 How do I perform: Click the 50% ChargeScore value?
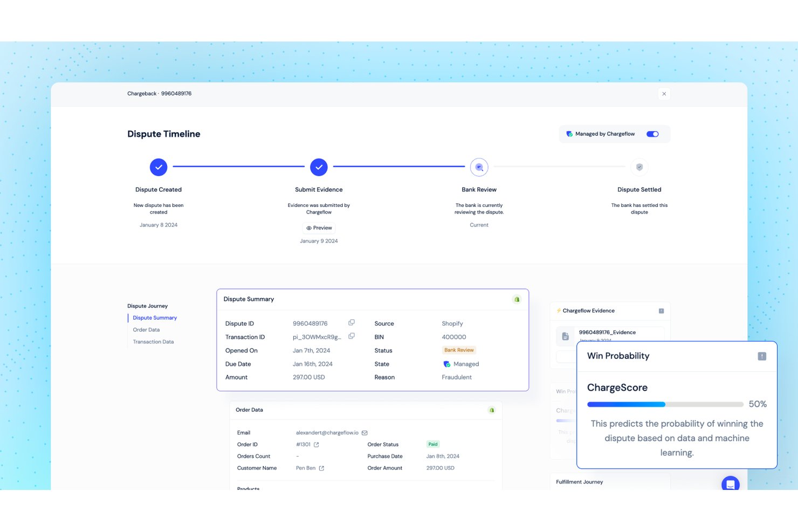coord(758,404)
